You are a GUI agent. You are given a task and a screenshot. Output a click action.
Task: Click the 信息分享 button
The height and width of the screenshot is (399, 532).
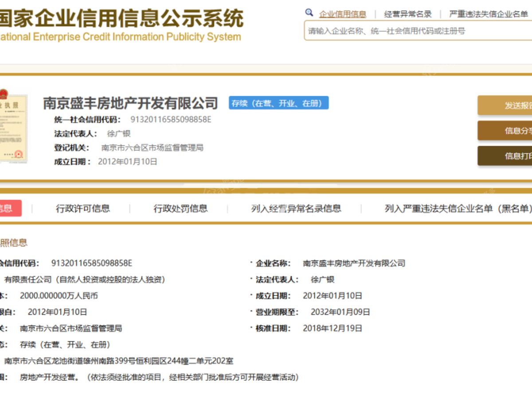[x=505, y=130]
